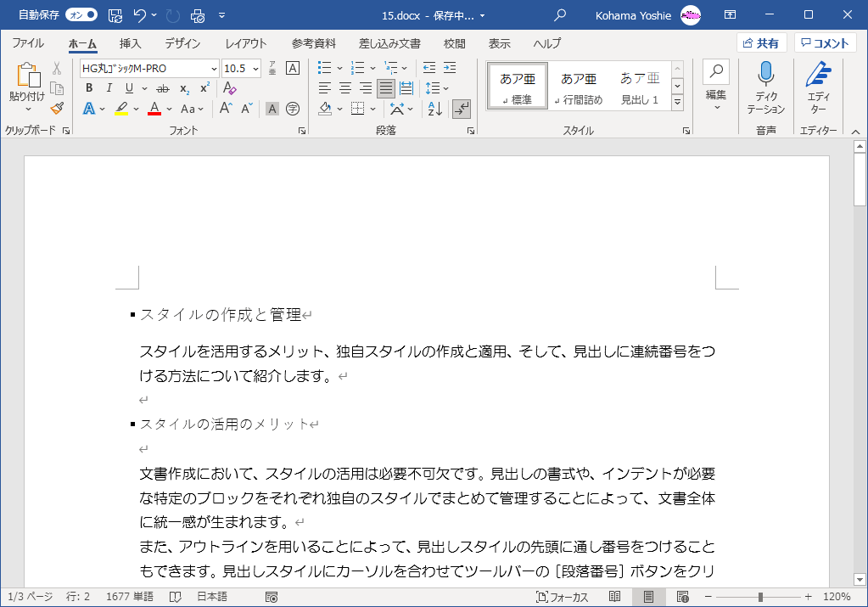868x607 pixels.
Task: Click the search magnifier in title bar
Action: point(560,15)
